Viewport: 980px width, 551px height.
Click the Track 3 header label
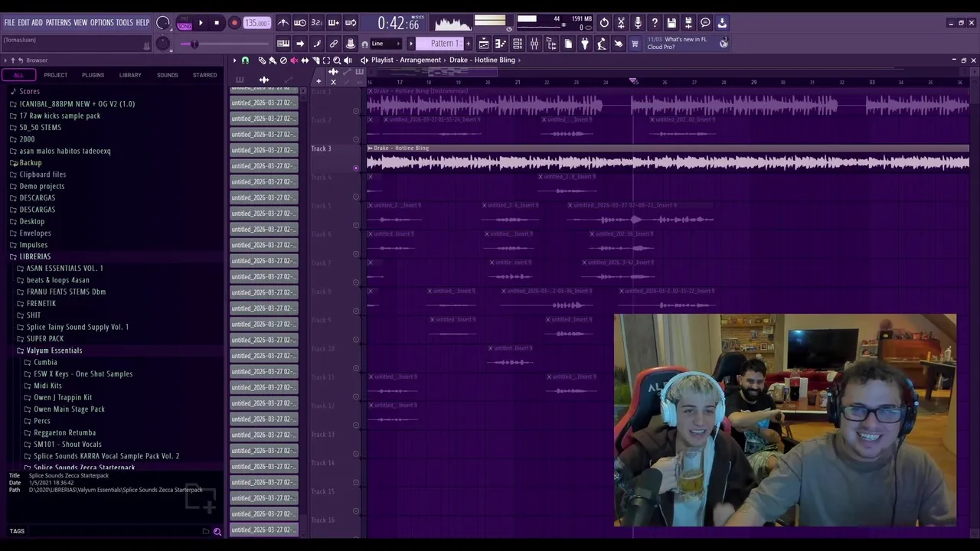tap(321, 148)
